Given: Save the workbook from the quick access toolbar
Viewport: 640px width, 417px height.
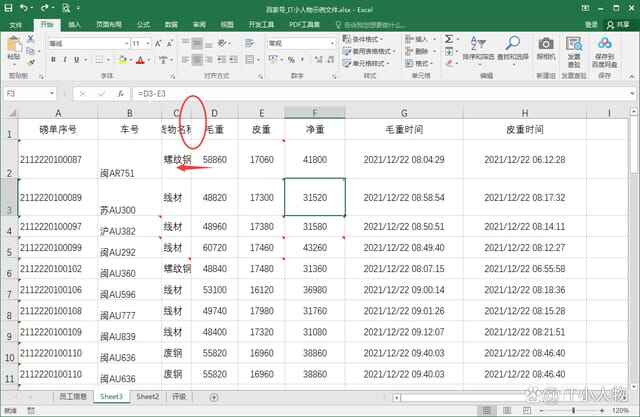Looking at the screenshot, I should (x=8, y=8).
